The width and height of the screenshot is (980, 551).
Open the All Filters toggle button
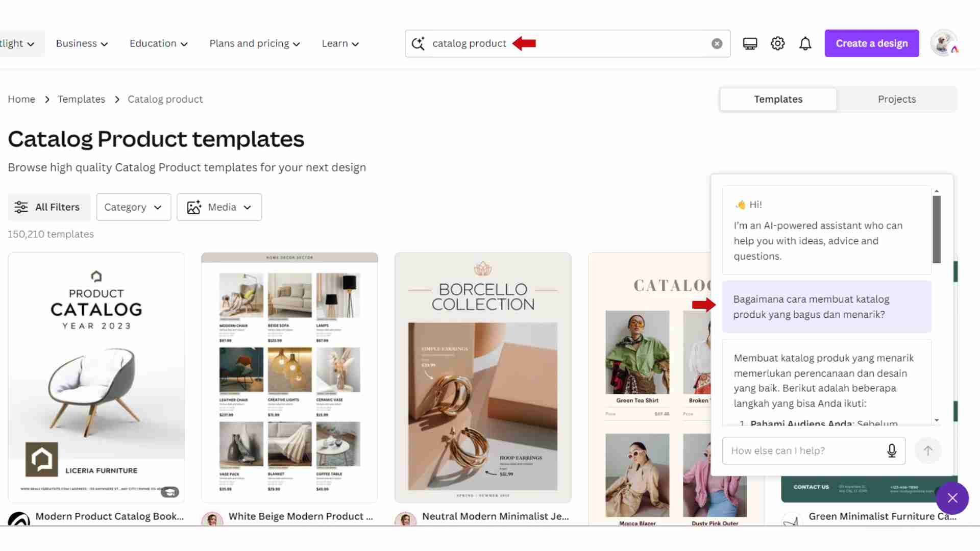(48, 207)
